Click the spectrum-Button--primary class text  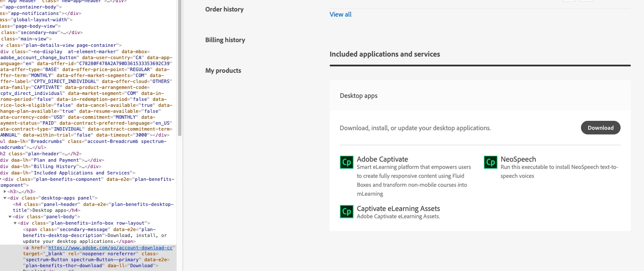click(x=105, y=260)
